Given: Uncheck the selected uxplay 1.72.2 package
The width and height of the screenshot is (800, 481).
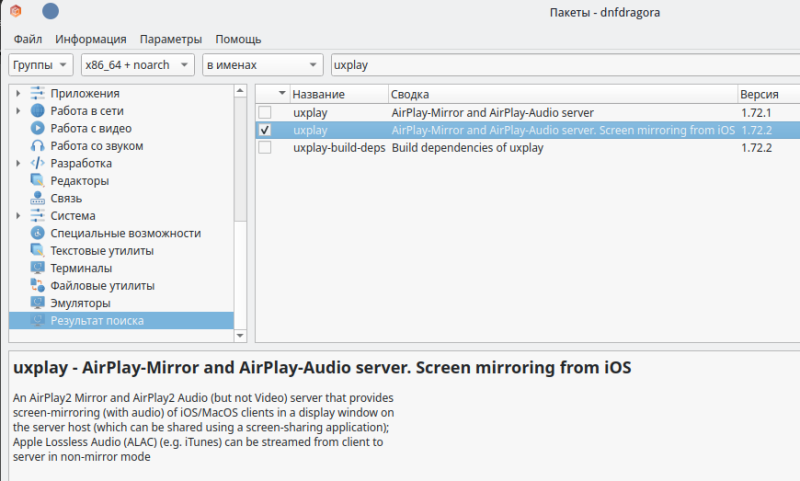Looking at the screenshot, I should (x=265, y=130).
